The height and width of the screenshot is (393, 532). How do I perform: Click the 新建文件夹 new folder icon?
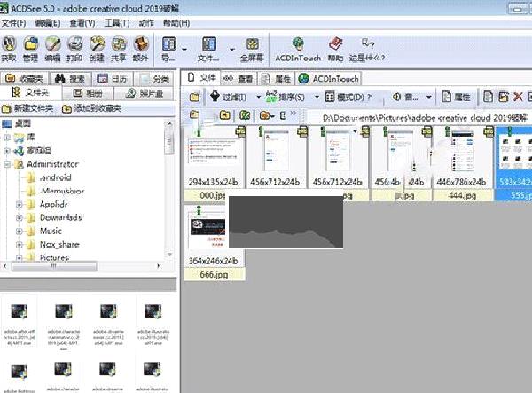pos(6,109)
